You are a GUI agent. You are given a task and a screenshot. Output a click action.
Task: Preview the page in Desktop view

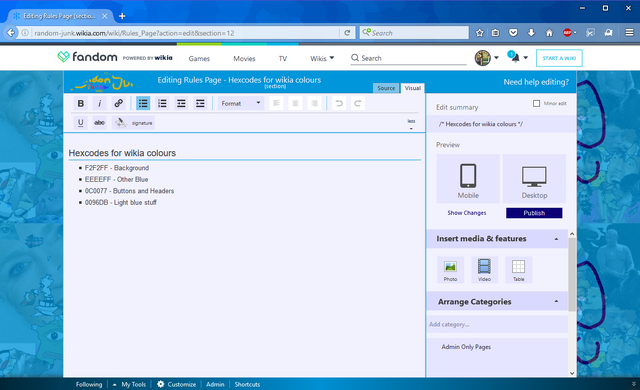(534, 179)
